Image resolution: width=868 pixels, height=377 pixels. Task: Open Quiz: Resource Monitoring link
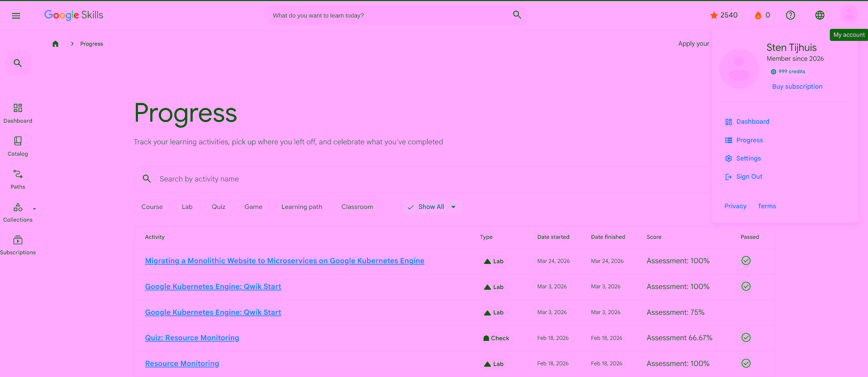(192, 338)
